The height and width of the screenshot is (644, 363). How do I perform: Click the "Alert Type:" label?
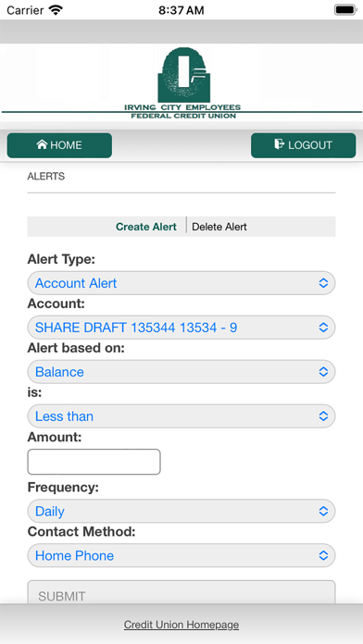coord(61,260)
